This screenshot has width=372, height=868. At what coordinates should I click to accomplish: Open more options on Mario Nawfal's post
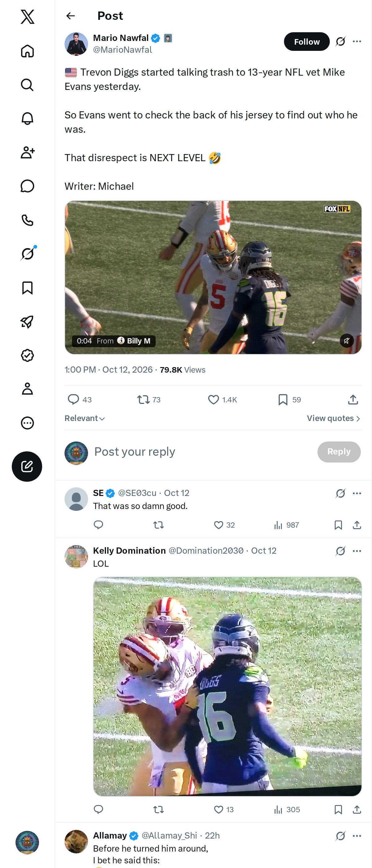pyautogui.click(x=357, y=42)
